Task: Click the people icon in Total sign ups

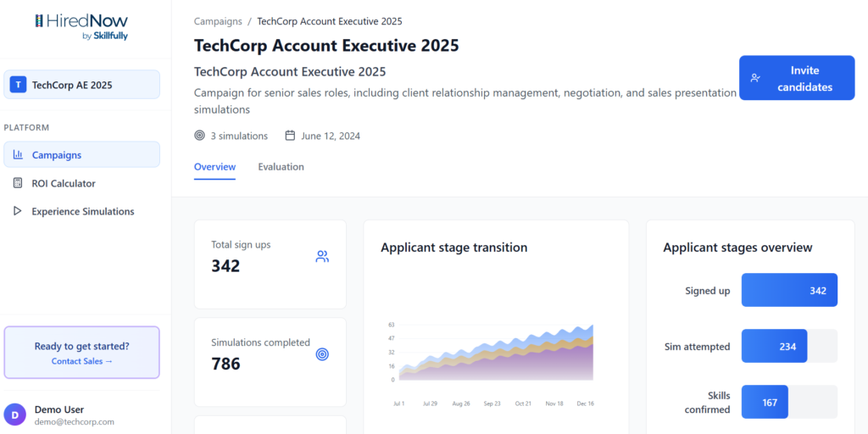Action: pos(322,257)
